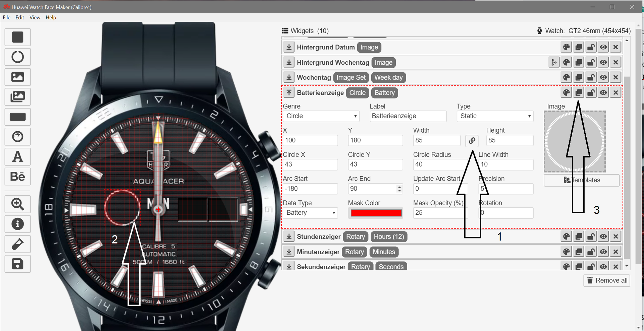Expand the Stundenzeiger widget
Screen dimensions: 644x331
point(289,237)
